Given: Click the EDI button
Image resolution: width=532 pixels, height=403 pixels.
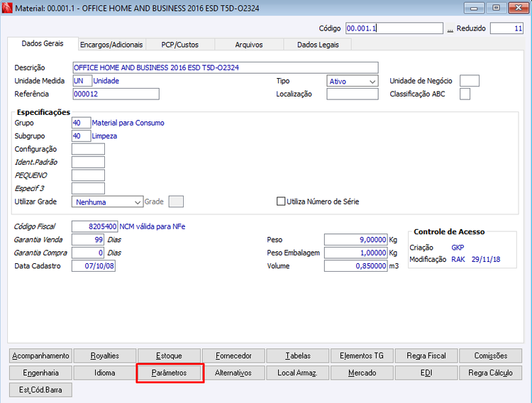Looking at the screenshot, I should [426, 372].
